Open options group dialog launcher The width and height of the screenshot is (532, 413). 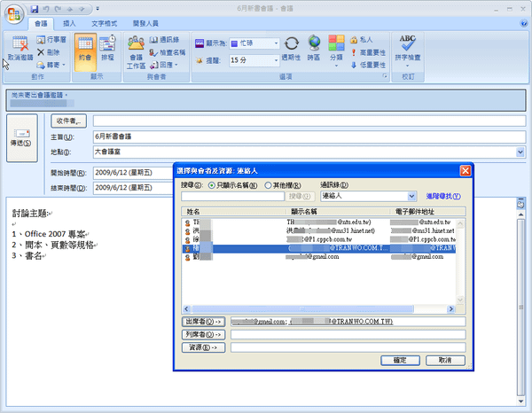pos(385,76)
